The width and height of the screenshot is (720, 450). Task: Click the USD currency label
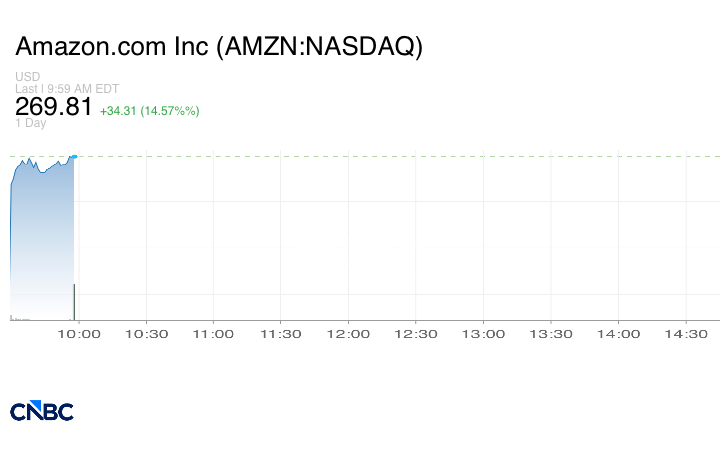tap(28, 76)
